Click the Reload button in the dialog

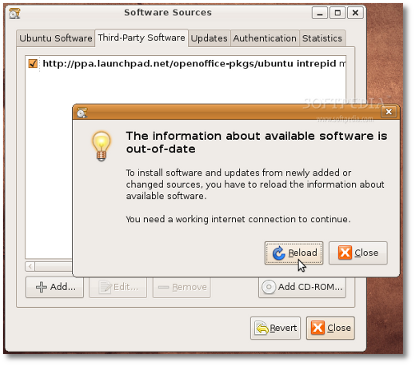(294, 253)
